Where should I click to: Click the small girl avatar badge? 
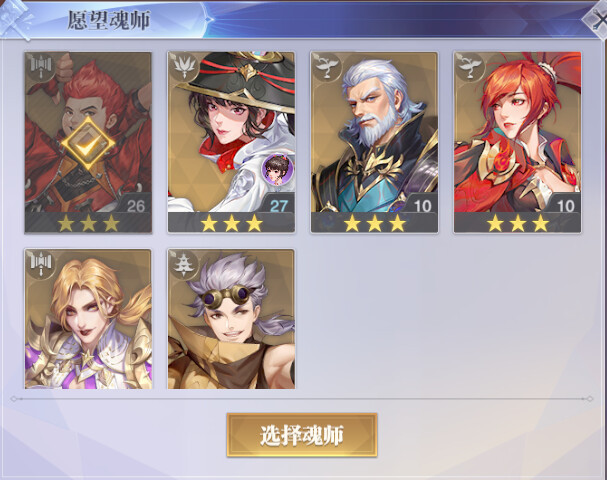(x=277, y=169)
